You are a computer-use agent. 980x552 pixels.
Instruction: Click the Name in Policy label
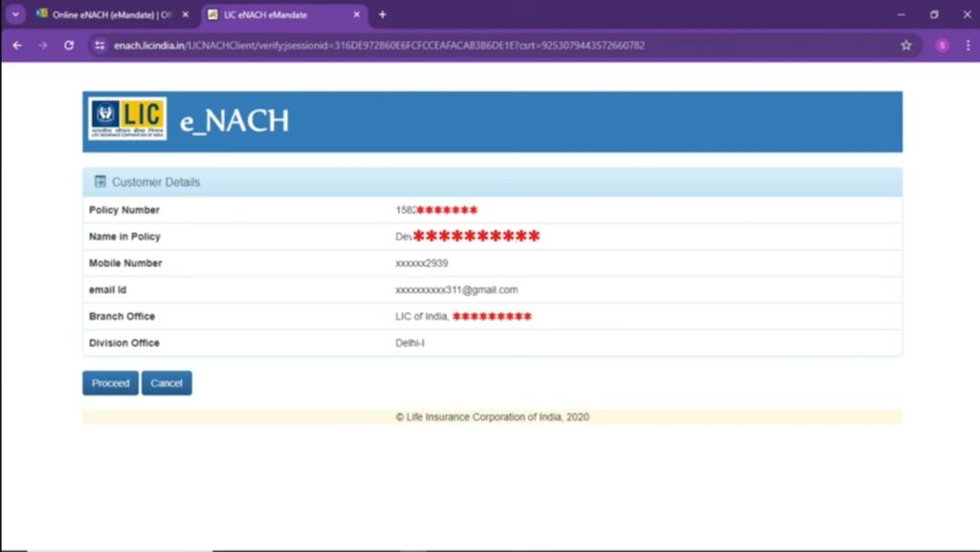[124, 236]
